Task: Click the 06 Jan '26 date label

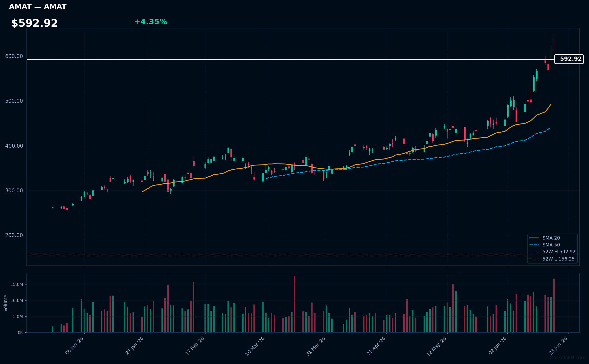Action: [74, 346]
